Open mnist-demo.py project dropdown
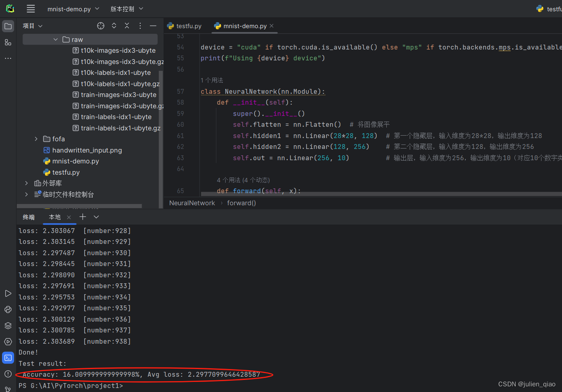The image size is (562, 392). pos(73,9)
